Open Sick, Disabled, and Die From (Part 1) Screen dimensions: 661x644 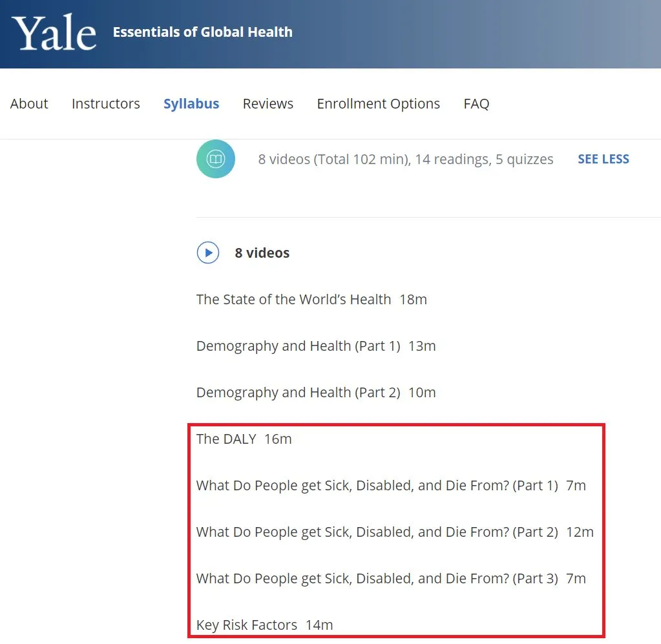click(x=377, y=485)
